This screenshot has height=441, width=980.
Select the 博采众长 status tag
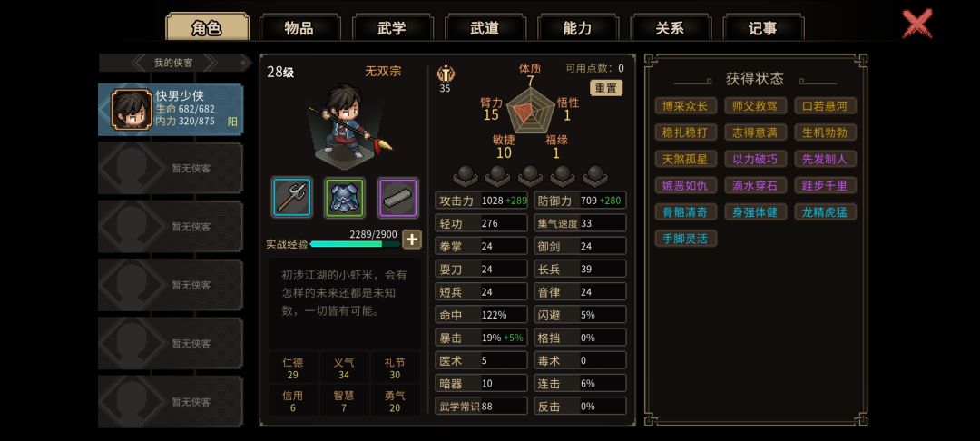686,106
